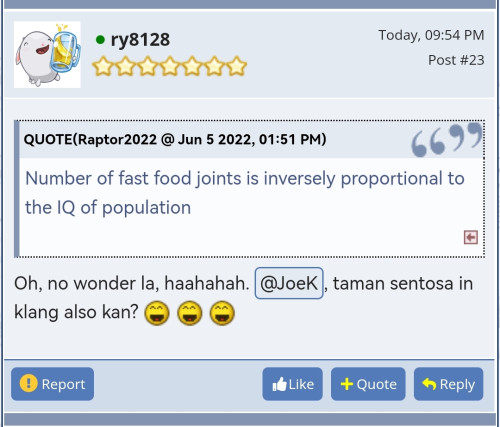This screenshot has width=500, height=427.
Task: Click the QUOTE(Raptor2022) header text
Action: pos(175,139)
